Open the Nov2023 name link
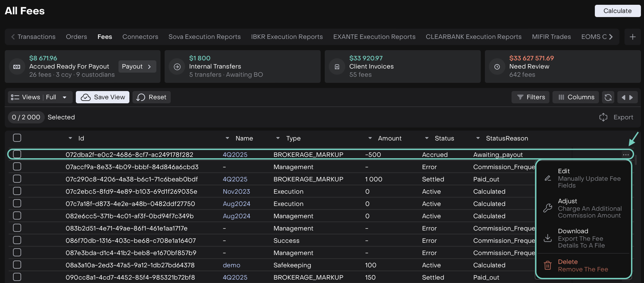 click(236, 192)
